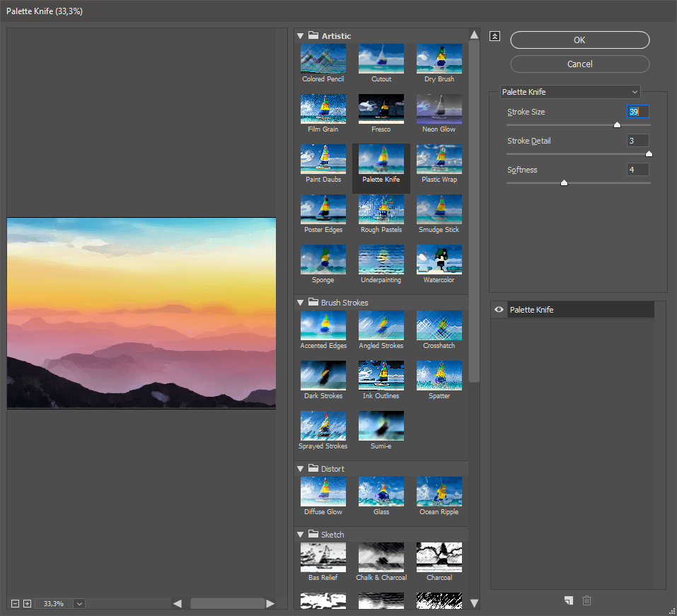Click the Stroke Detail input field
Screen dimensions: 677x616
tap(637, 140)
